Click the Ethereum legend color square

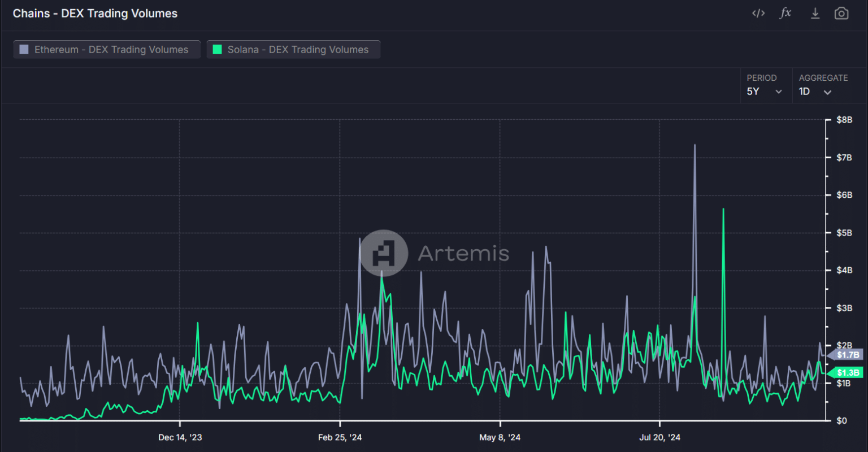(x=24, y=50)
